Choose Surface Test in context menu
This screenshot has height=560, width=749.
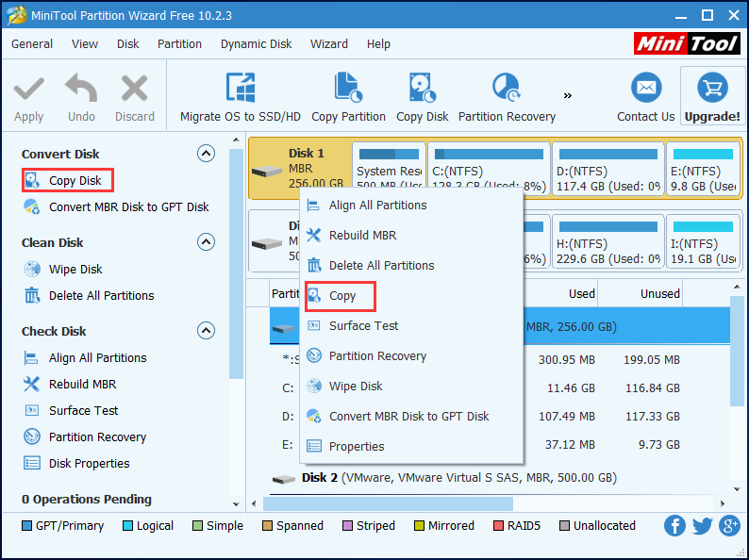tap(411, 325)
